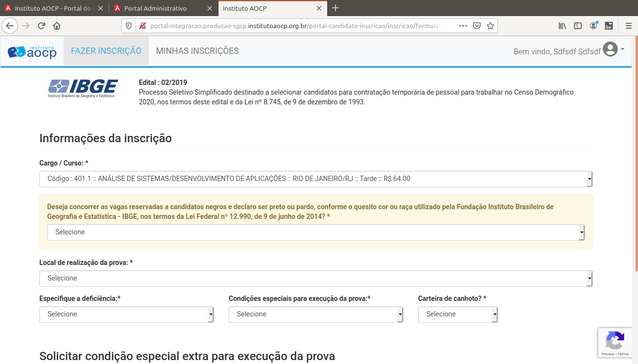The width and height of the screenshot is (638, 364).
Task: Open MINHAS INSCRIÇÕES menu item
Action: click(x=197, y=51)
